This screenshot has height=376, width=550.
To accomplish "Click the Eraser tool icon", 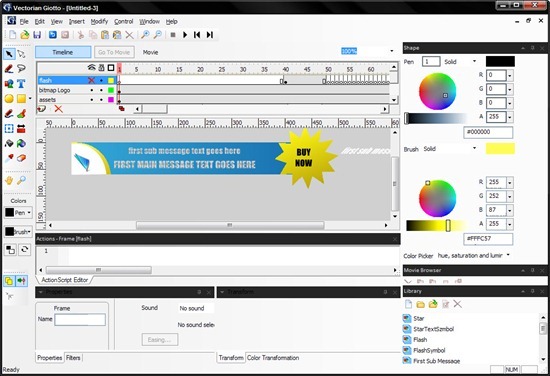I will 21,158.
